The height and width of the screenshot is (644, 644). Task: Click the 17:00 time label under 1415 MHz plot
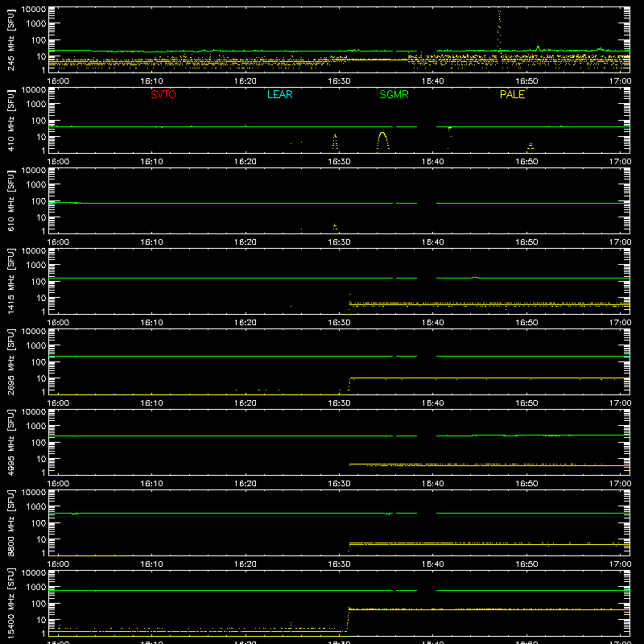tap(620, 323)
